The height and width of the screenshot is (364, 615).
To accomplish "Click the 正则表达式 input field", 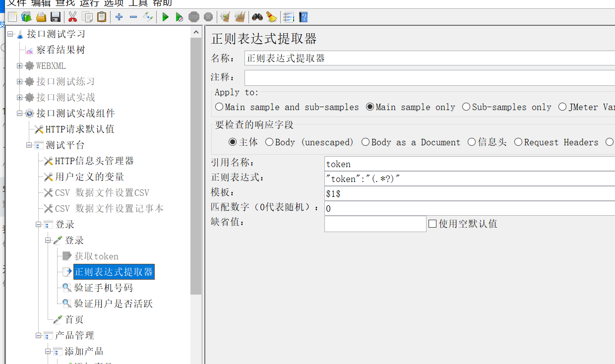I will [470, 179].
